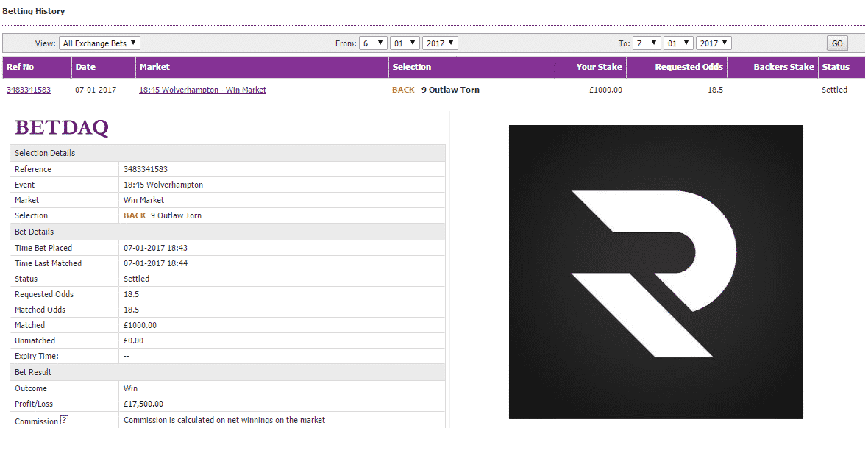Image resolution: width=868 pixels, height=453 pixels.
Task: Click '9 Outlaw Torn' in the bet row
Action: click(450, 90)
